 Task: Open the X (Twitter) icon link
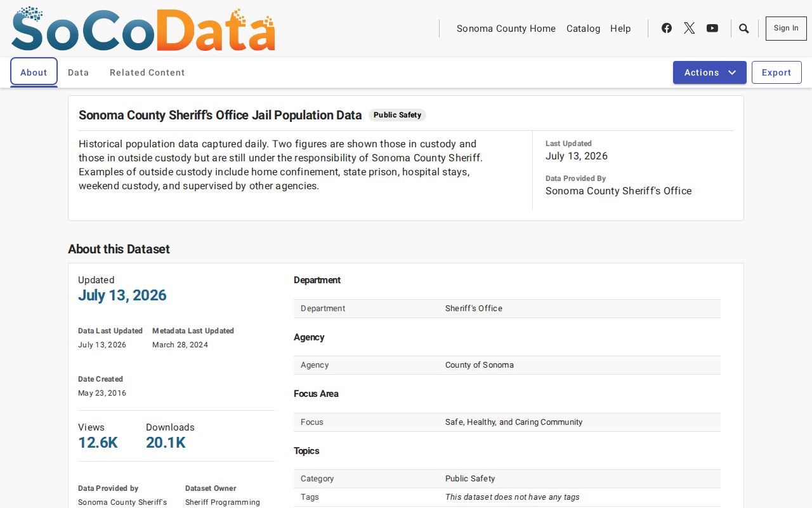[x=690, y=28]
